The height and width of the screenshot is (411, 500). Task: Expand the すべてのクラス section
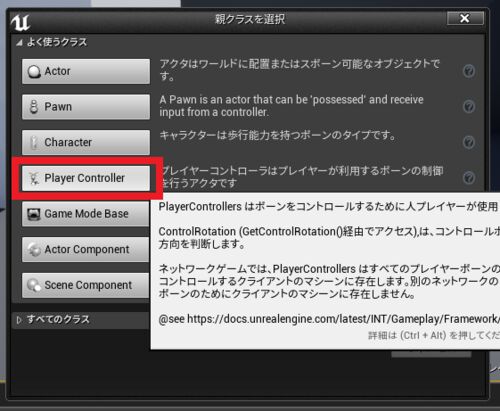pyautogui.click(x=19, y=320)
